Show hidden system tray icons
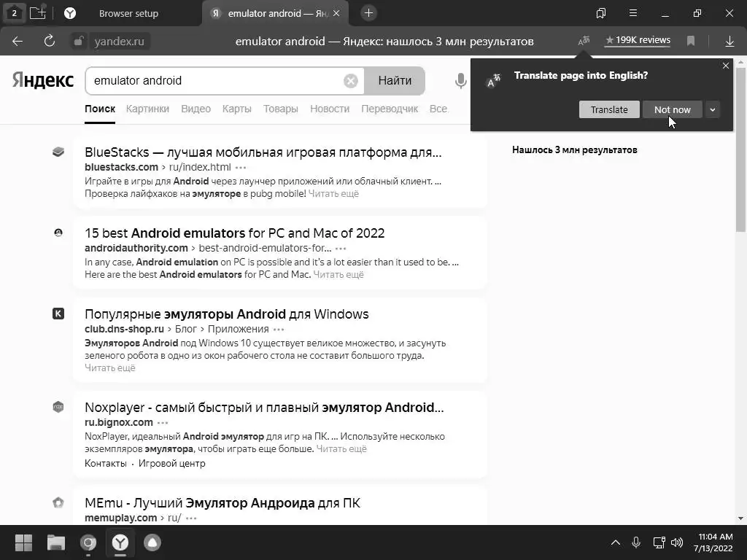Screen dimensions: 747x560 616,542
